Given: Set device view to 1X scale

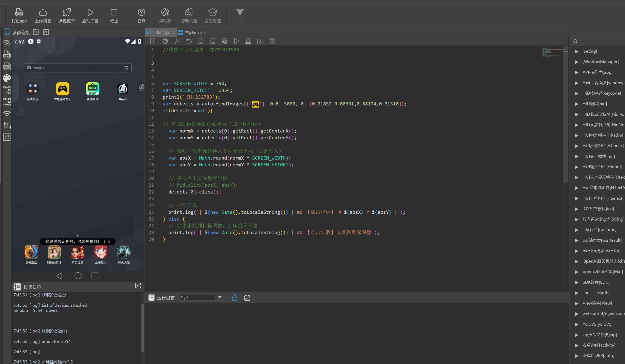Looking at the screenshot, I should [36, 32].
